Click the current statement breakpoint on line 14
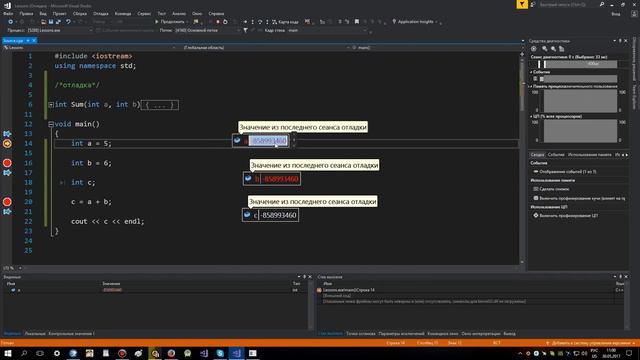The image size is (640, 360). click(7, 143)
